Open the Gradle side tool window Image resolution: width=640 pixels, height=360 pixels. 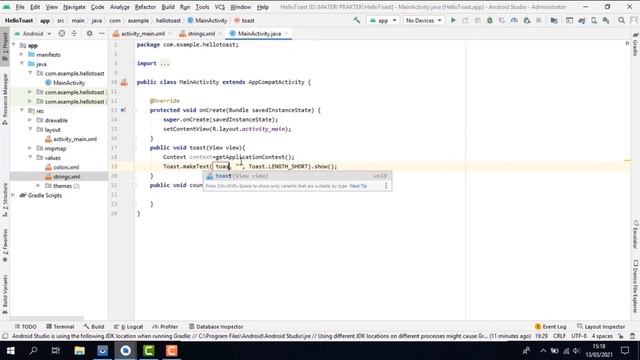pyautogui.click(x=635, y=45)
